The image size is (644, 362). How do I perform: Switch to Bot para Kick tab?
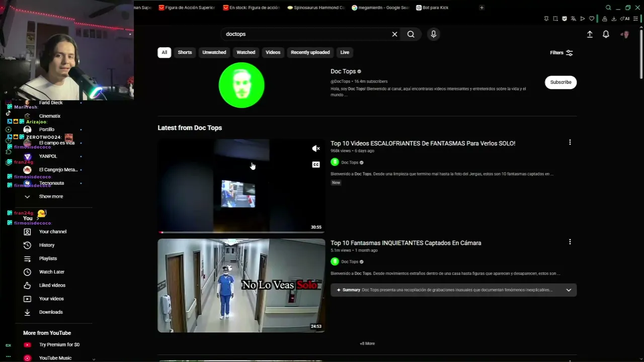[x=432, y=8]
